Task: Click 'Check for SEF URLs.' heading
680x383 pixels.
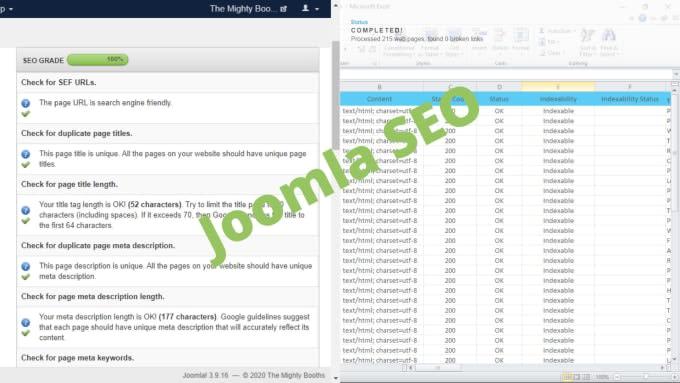Action: click(59, 82)
